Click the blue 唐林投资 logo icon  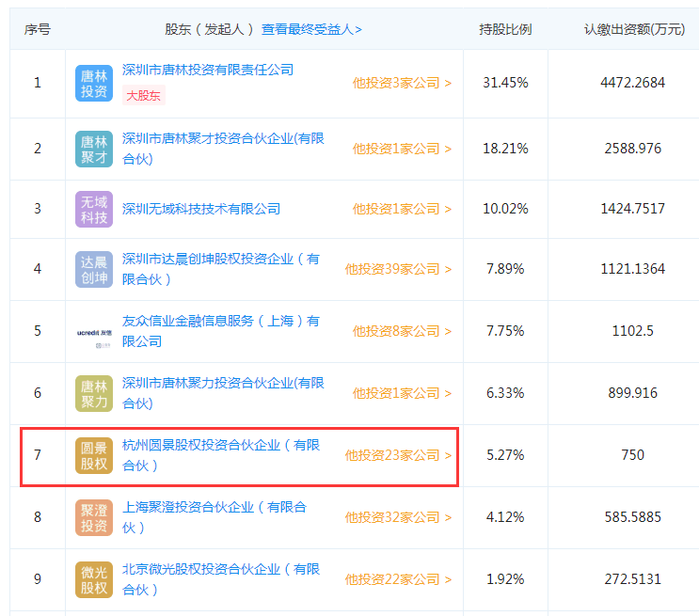click(93, 83)
